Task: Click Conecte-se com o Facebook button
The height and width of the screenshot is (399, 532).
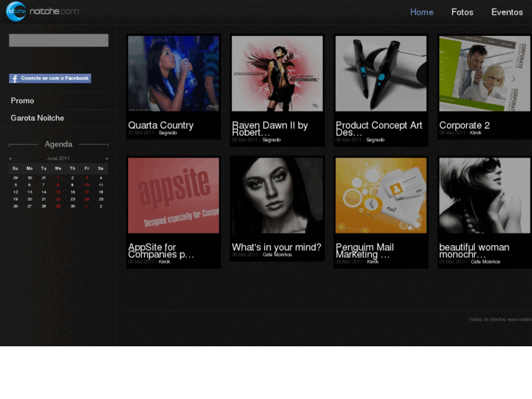Action: pyautogui.click(x=50, y=78)
